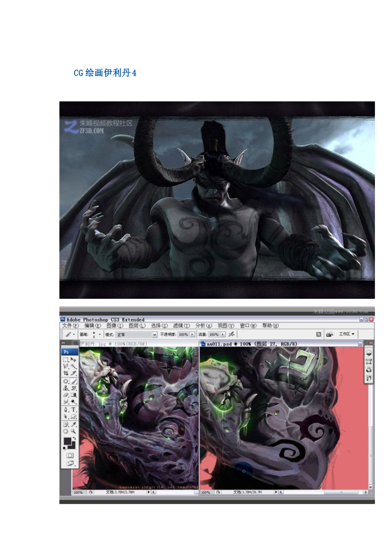Screen dimensions: 392x554
Task: Open the 滤镜(T) menu
Action: coord(181,326)
